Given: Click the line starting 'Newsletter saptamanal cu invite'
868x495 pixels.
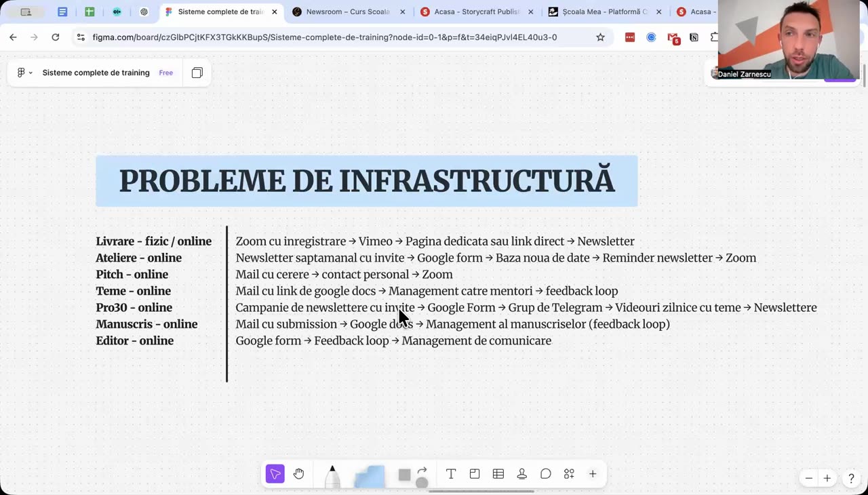Looking at the screenshot, I should pyautogui.click(x=496, y=258).
